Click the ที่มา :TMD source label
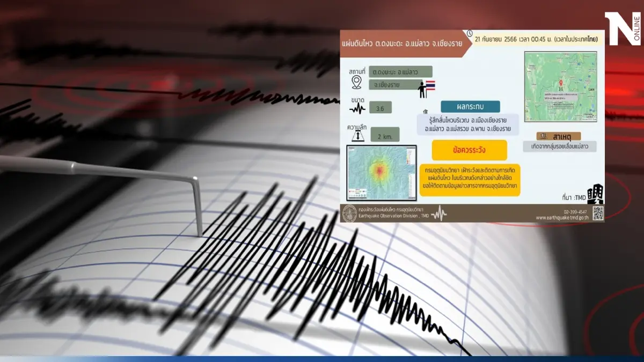The image size is (644, 362). tap(573, 198)
